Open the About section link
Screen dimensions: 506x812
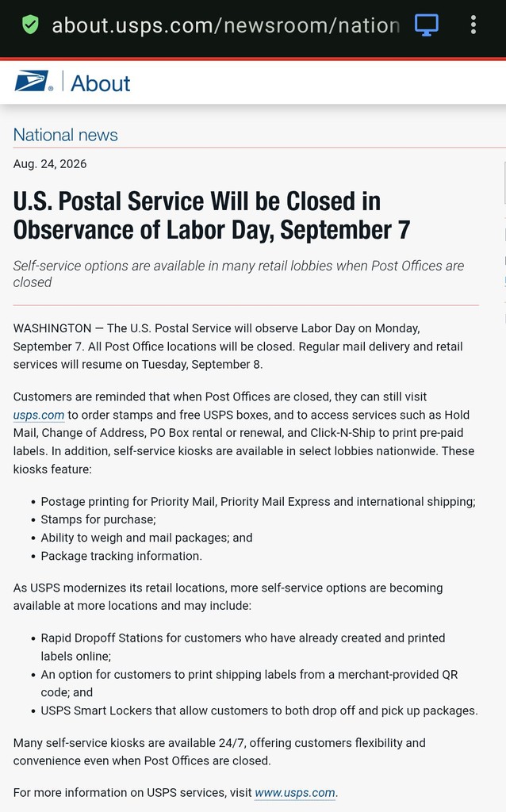coord(101,83)
